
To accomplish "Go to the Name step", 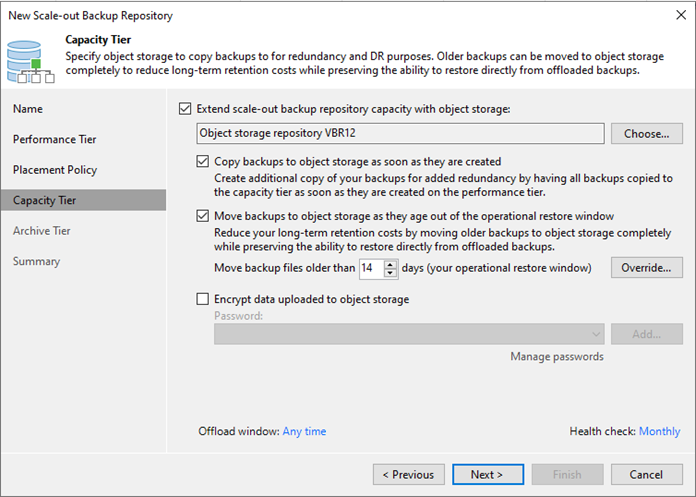I will (x=28, y=109).
